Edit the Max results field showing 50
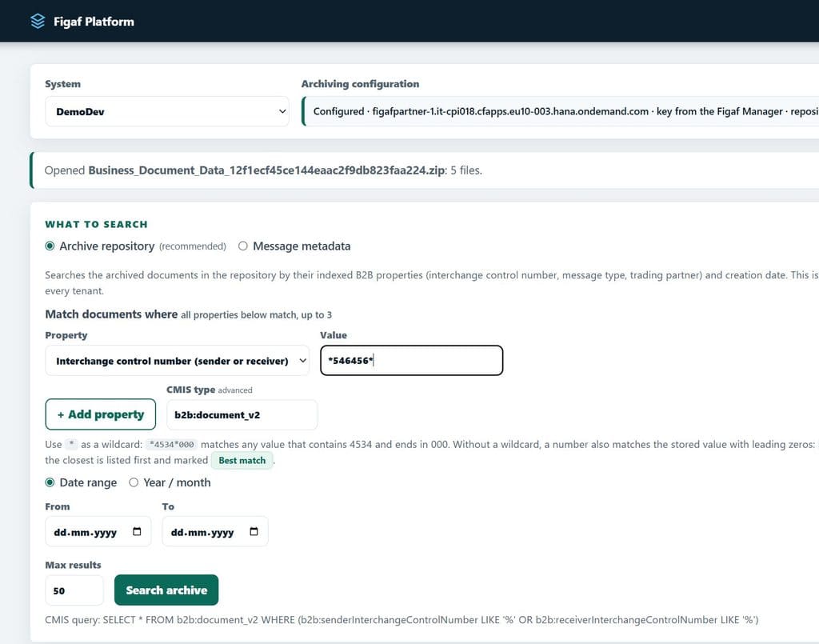Viewport: 819px width, 644px height. (74, 590)
